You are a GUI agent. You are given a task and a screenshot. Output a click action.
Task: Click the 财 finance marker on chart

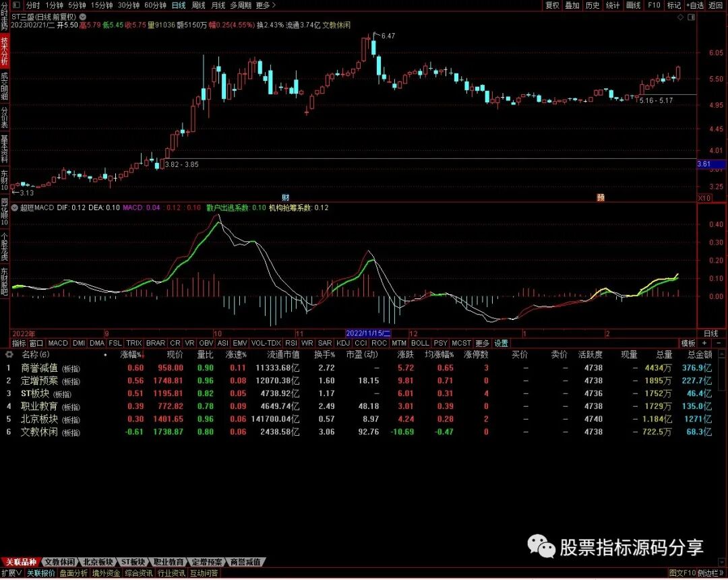point(286,197)
